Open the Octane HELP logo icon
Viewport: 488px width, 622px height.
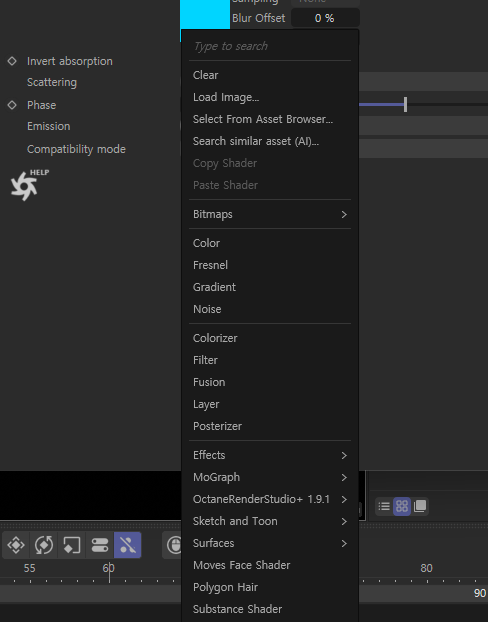(x=29, y=185)
